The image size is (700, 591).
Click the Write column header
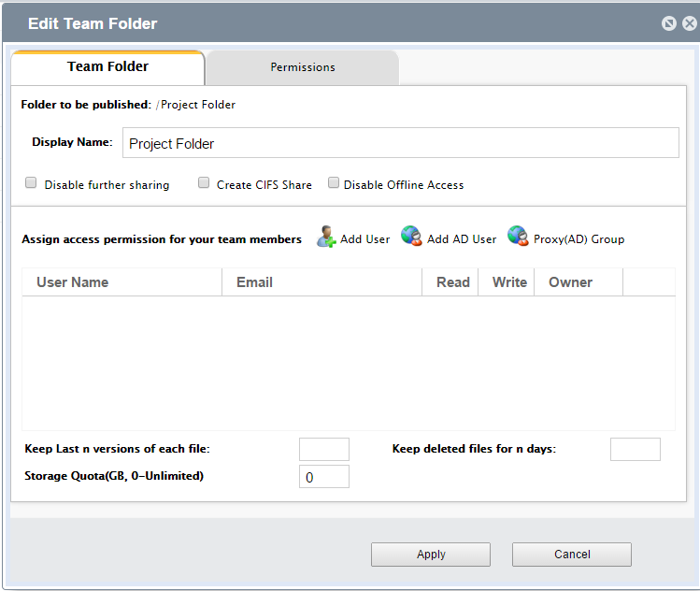coord(509,282)
